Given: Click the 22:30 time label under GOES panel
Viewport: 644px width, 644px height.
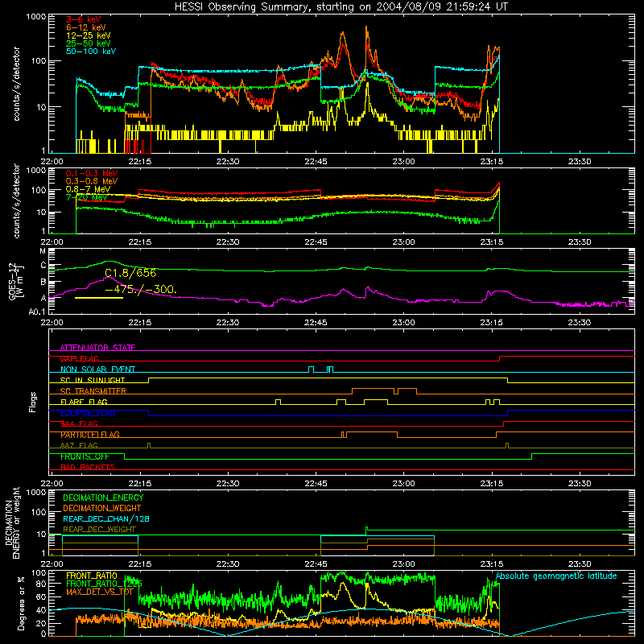Looking at the screenshot, I should tap(228, 323).
